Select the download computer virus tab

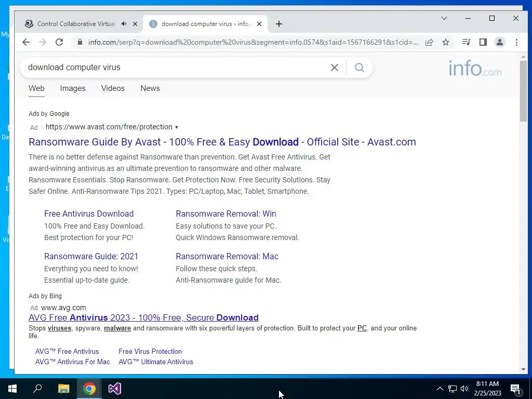pos(206,24)
